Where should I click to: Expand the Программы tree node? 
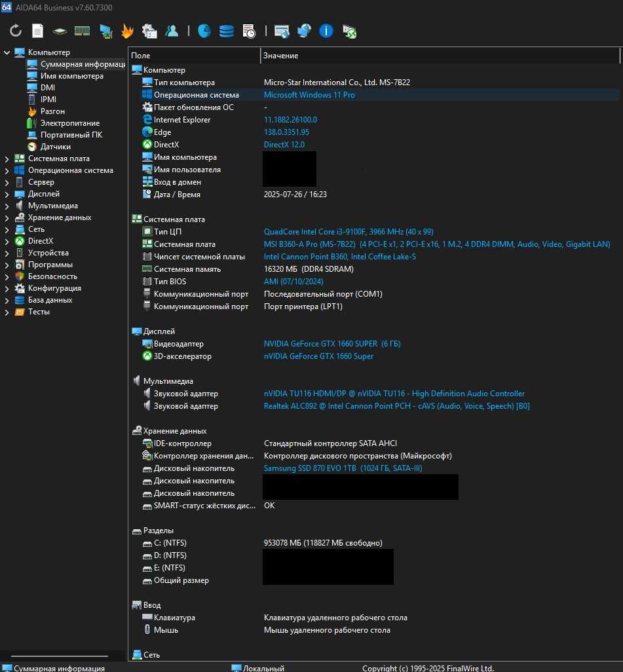click(7, 265)
